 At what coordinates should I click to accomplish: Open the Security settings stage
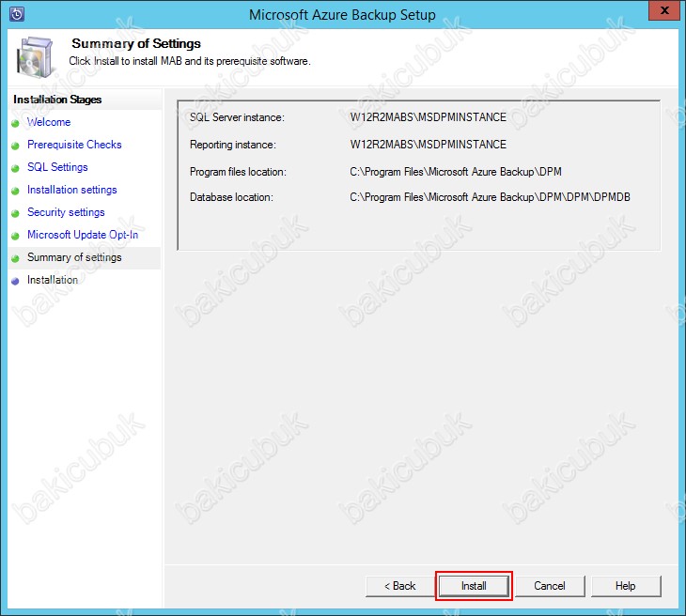tap(66, 212)
